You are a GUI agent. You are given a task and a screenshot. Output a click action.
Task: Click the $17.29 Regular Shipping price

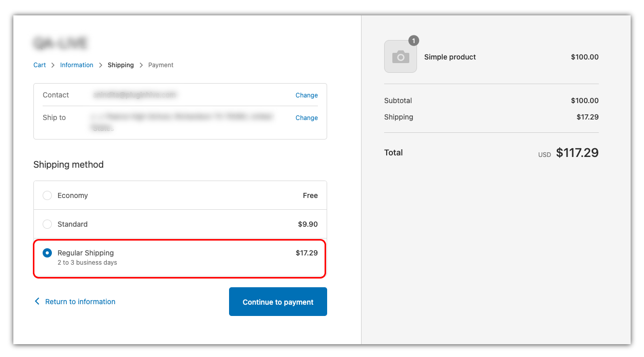(307, 253)
